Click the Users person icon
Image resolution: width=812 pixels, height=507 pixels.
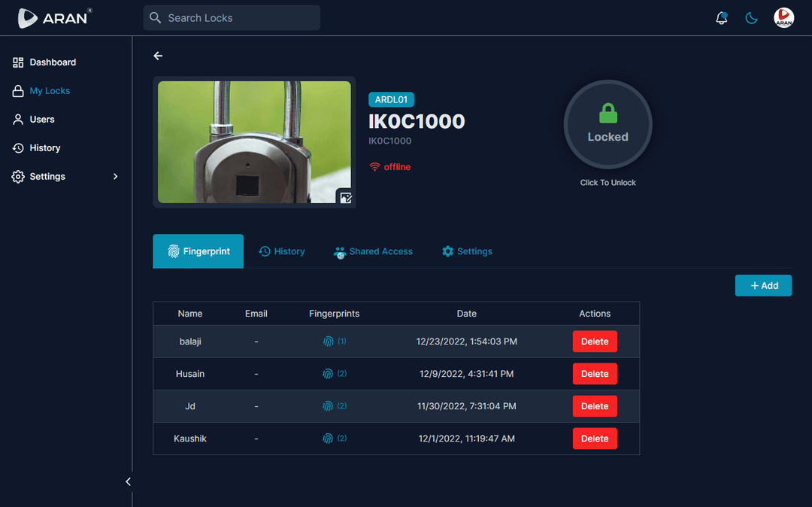tap(18, 120)
